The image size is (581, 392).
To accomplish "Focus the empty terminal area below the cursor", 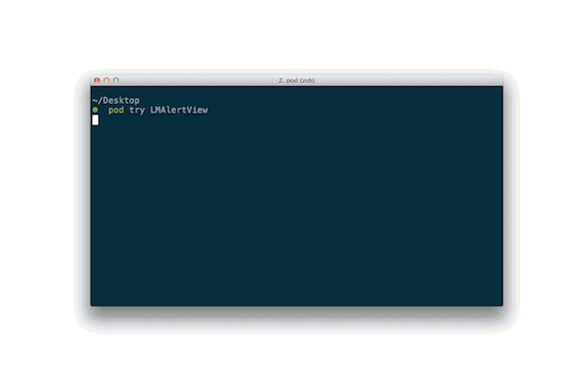I will (297, 215).
